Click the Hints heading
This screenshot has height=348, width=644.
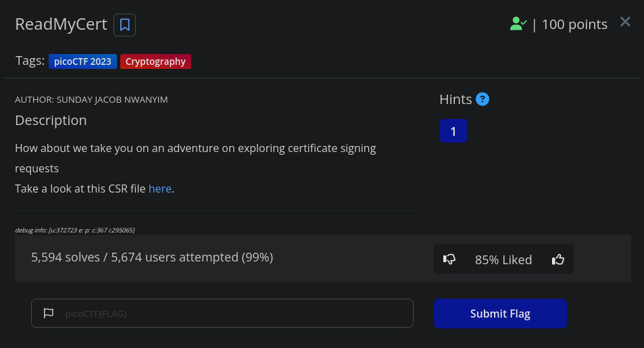point(455,99)
